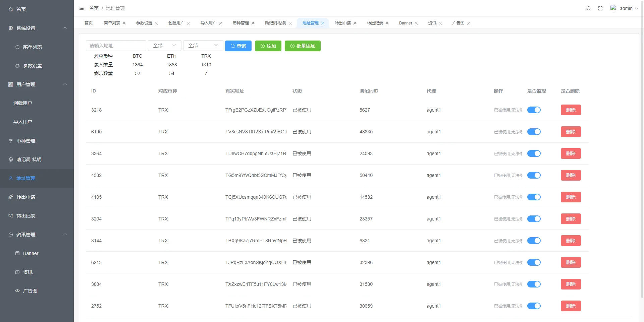Image resolution: width=644 pixels, height=322 pixels.
Task: Delete the address row with ID 6190
Action: (571, 132)
